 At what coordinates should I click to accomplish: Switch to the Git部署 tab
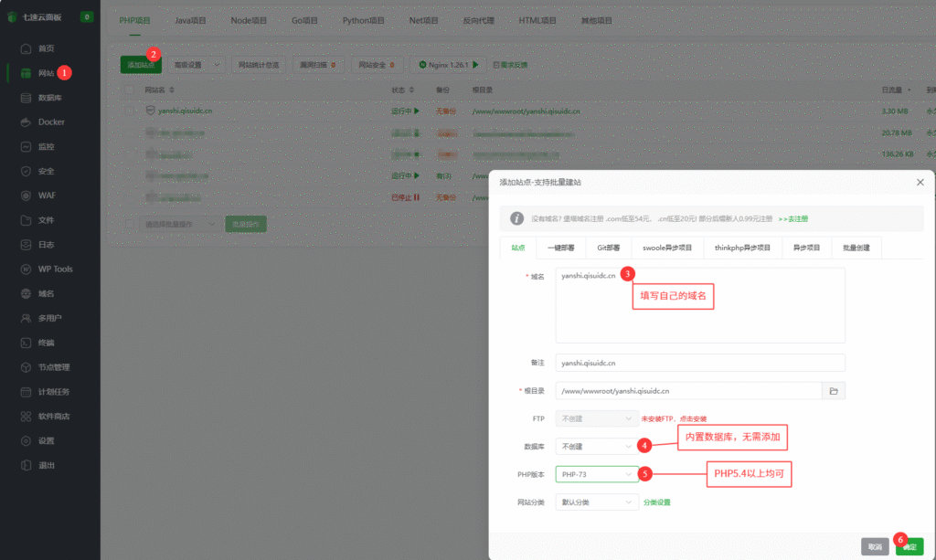click(609, 248)
